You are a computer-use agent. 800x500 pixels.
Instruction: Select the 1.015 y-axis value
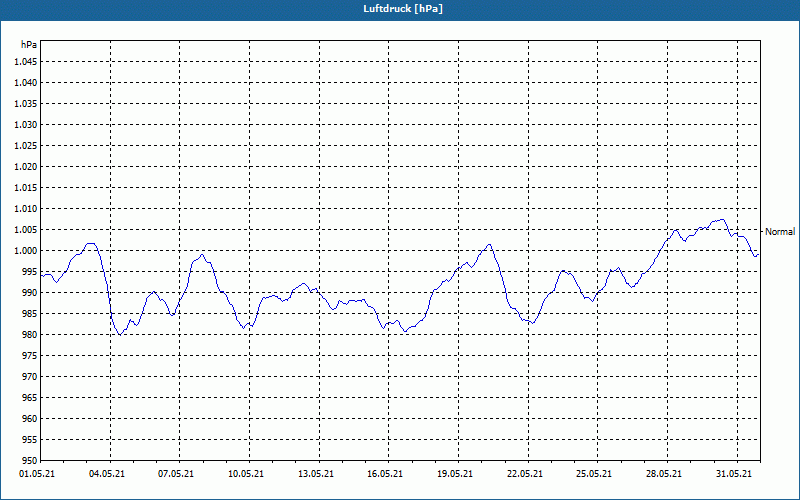[26, 187]
